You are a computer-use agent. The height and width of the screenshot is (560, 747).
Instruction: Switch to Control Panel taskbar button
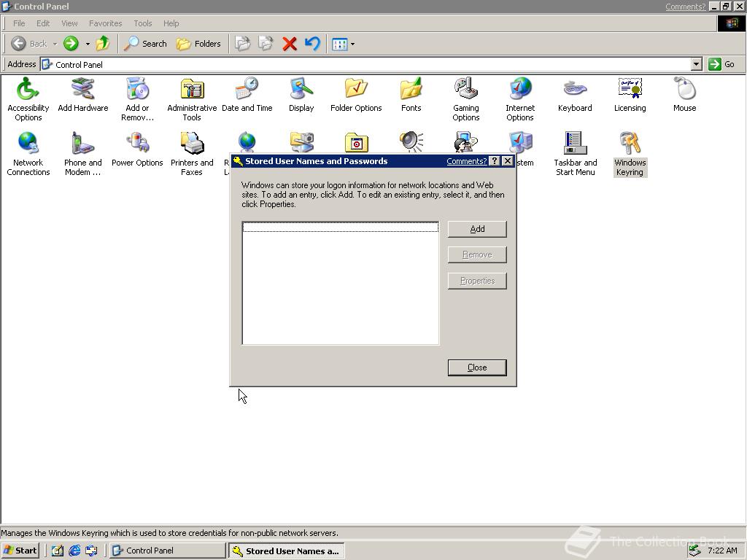pyautogui.click(x=168, y=551)
